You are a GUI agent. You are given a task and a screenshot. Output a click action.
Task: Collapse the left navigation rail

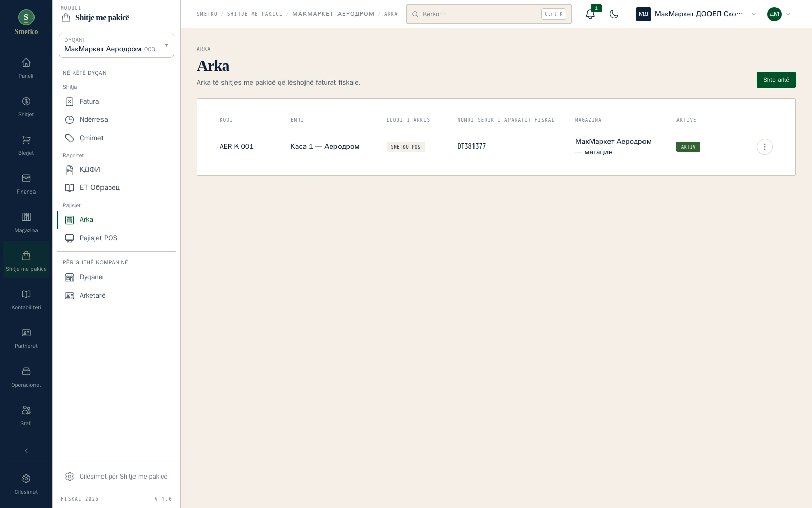[x=26, y=451]
